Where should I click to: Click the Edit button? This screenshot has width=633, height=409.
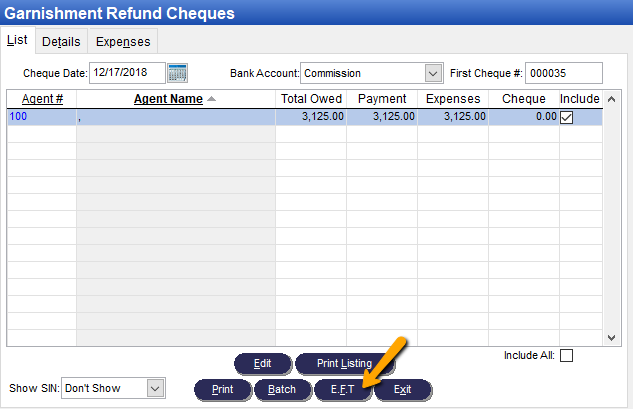[262, 363]
